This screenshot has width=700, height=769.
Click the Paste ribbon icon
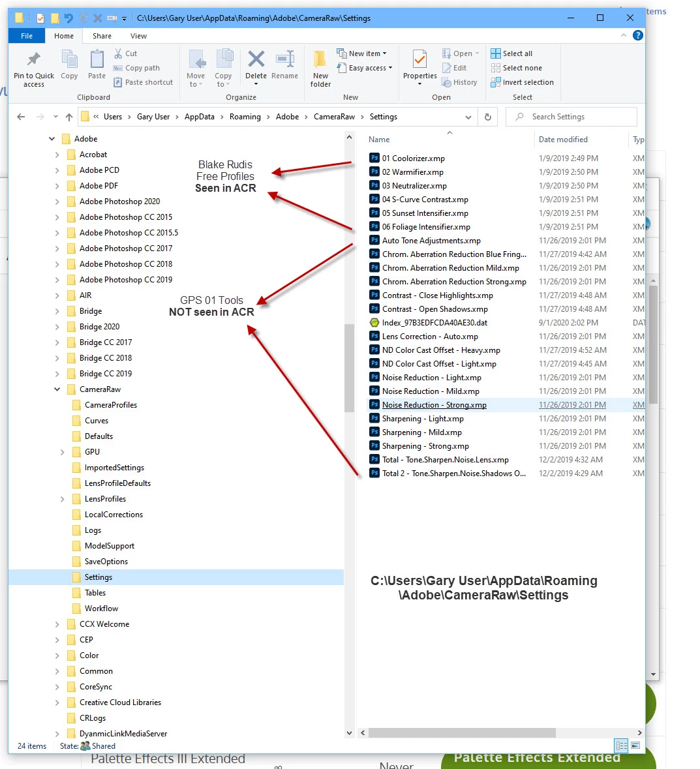pyautogui.click(x=97, y=60)
